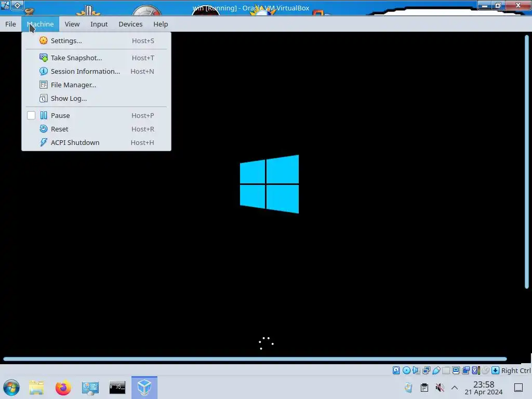Open Session Information dialog
Screen dimensions: 532x399
96,71
